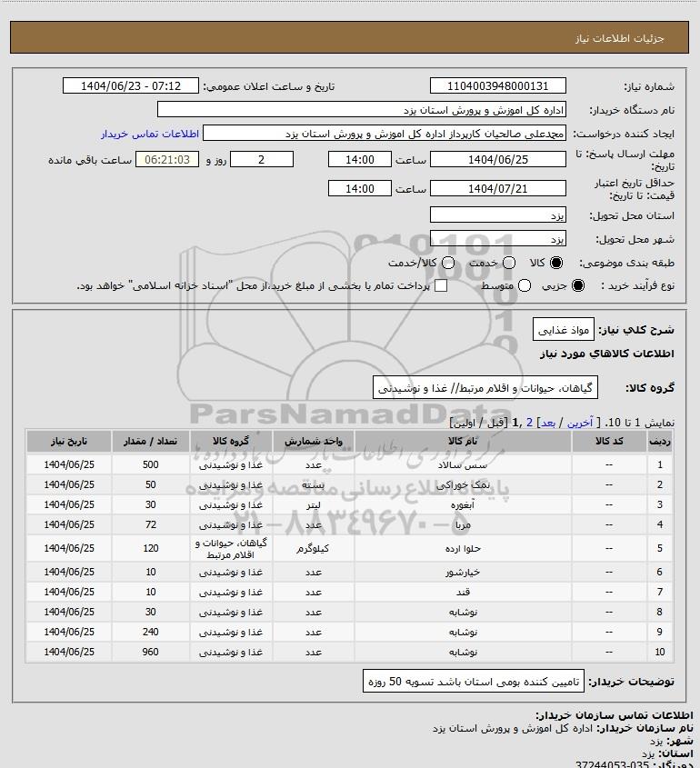Toggle the Islamic treasury payment checkbox
Screen dimensions: 700x768
pyautogui.click(x=441, y=285)
